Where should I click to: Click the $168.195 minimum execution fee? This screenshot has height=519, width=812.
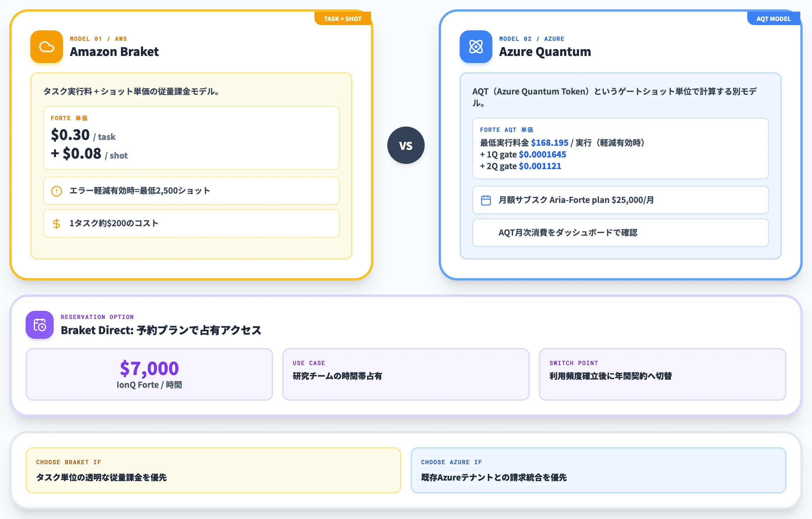point(550,143)
